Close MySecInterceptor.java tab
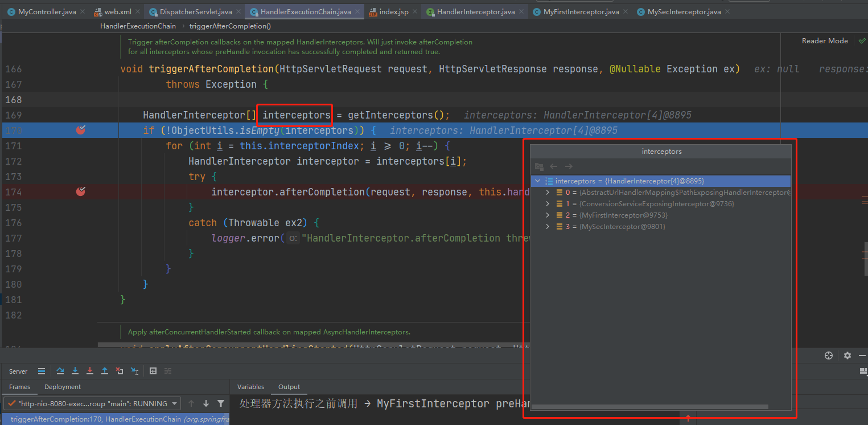 728,11
